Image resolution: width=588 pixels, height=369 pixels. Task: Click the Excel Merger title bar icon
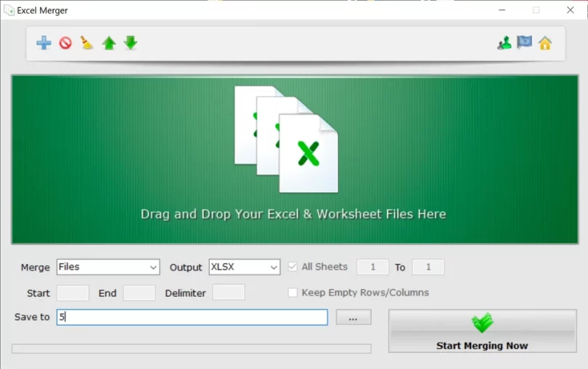(9, 10)
